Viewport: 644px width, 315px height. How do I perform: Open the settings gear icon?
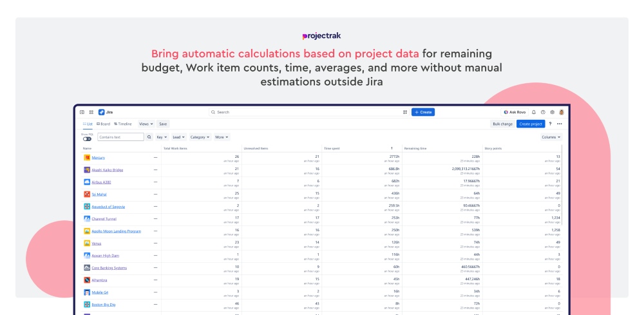tap(553, 112)
